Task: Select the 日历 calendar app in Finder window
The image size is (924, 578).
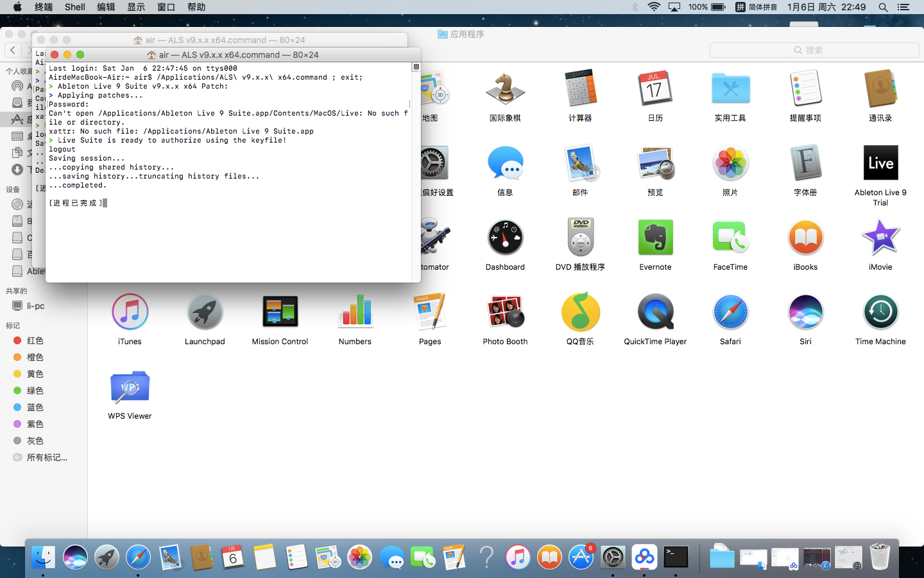Action: [655, 89]
